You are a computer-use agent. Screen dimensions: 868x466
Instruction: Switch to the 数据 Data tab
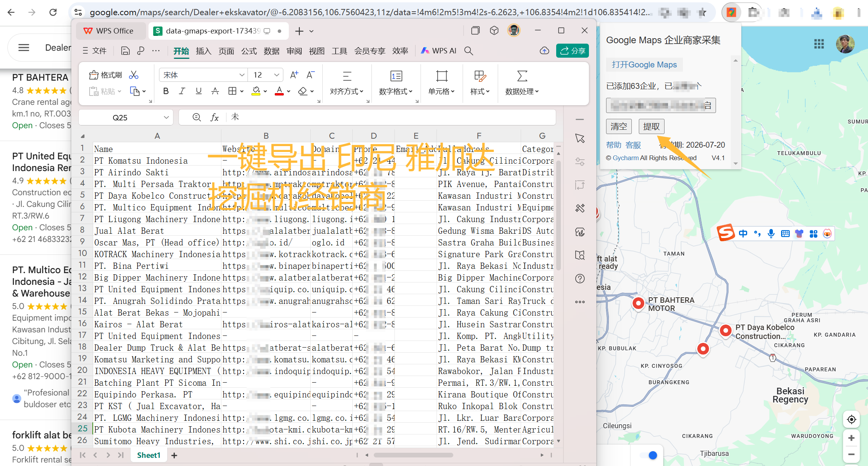[271, 51]
